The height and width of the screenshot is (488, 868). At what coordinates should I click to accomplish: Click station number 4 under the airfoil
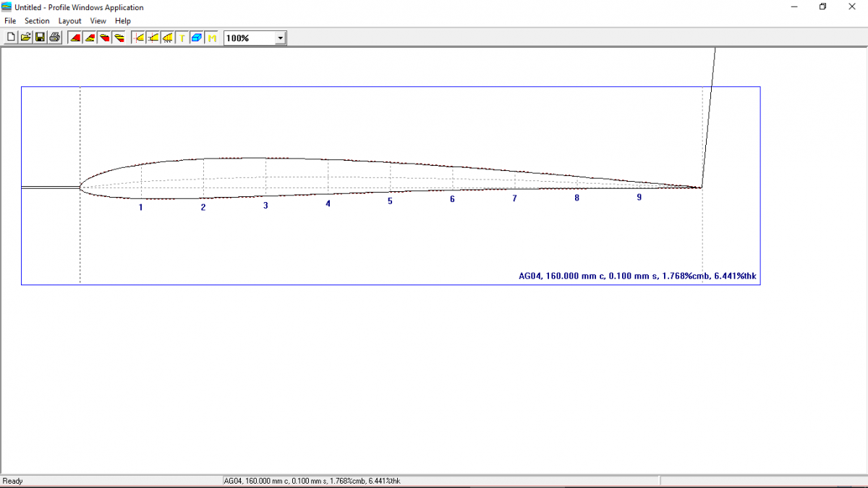[x=328, y=203]
